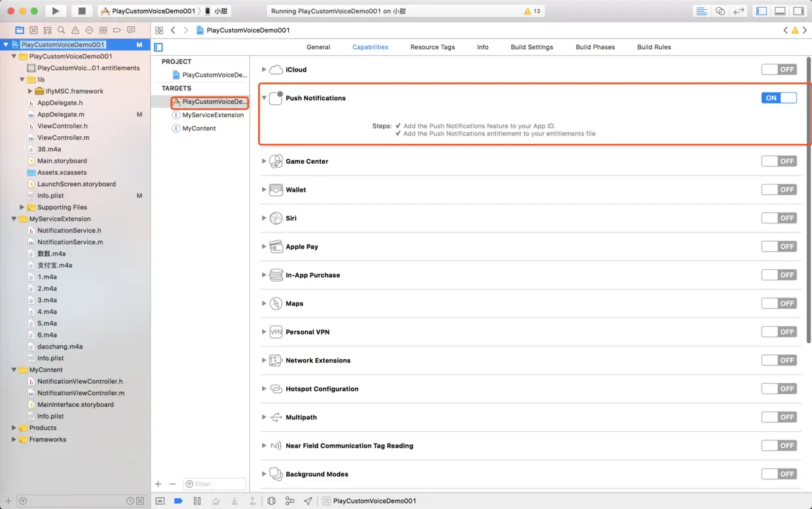This screenshot has height=509, width=812.
Task: Expand the Network Extensions section
Action: tap(264, 360)
